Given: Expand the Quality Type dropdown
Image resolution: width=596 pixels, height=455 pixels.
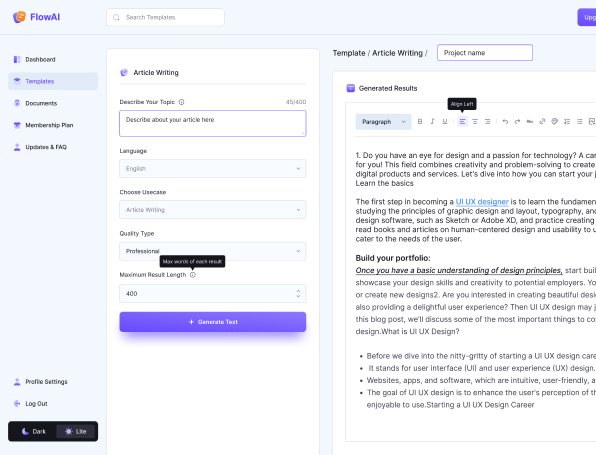Looking at the screenshot, I should 212,251.
